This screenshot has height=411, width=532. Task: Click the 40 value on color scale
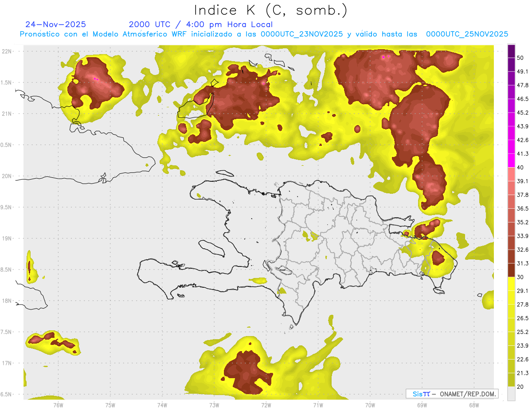[x=521, y=167]
